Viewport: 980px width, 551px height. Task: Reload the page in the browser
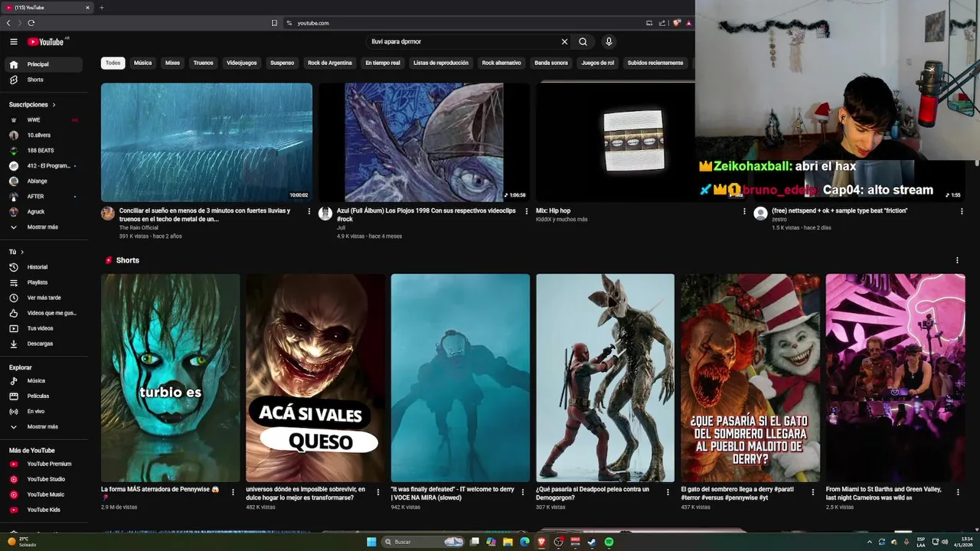click(31, 23)
